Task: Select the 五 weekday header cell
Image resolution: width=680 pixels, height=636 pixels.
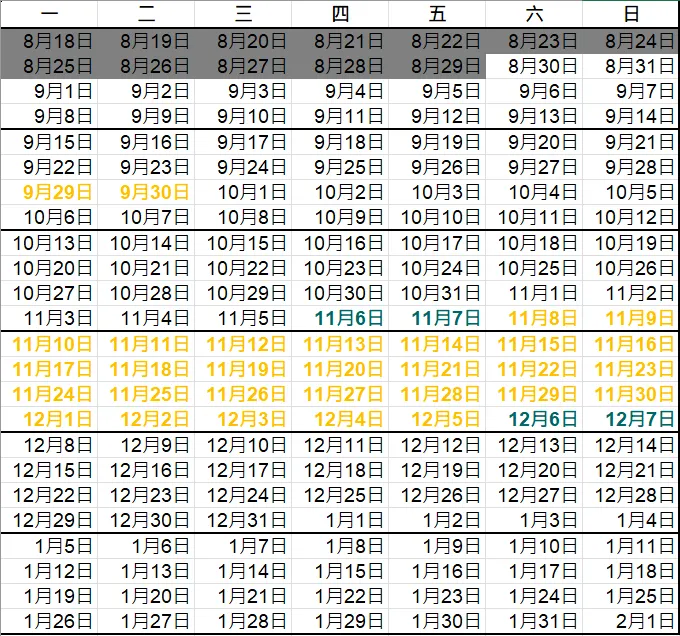Action: coord(437,14)
